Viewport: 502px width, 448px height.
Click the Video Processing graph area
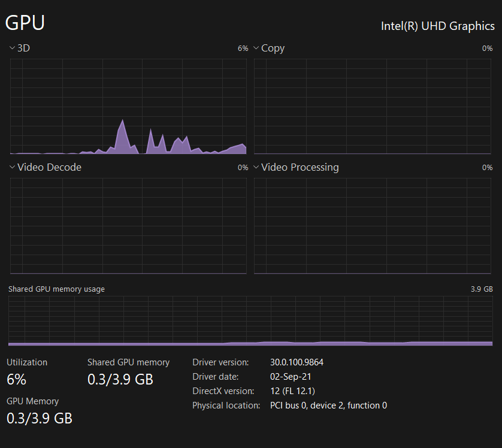click(373, 226)
